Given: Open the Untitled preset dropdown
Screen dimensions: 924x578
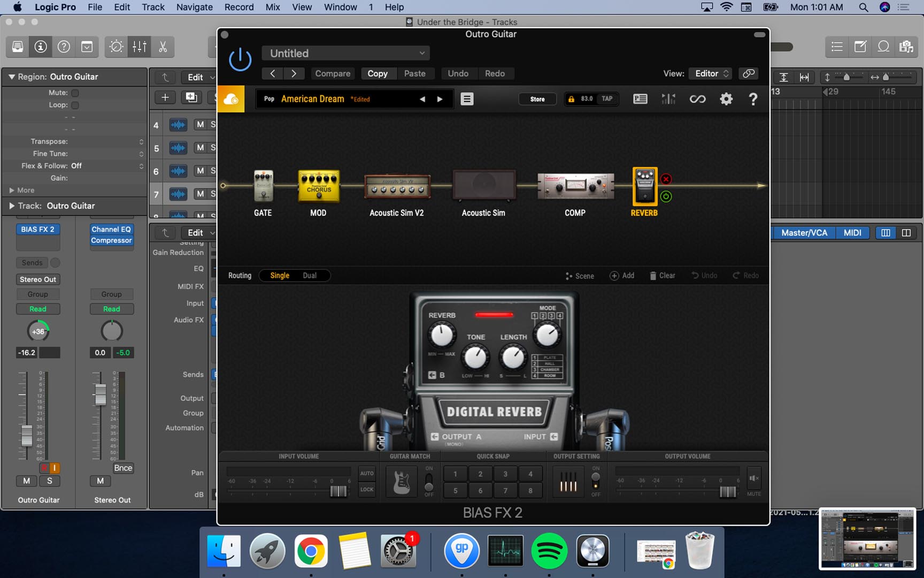Looking at the screenshot, I should pos(346,53).
